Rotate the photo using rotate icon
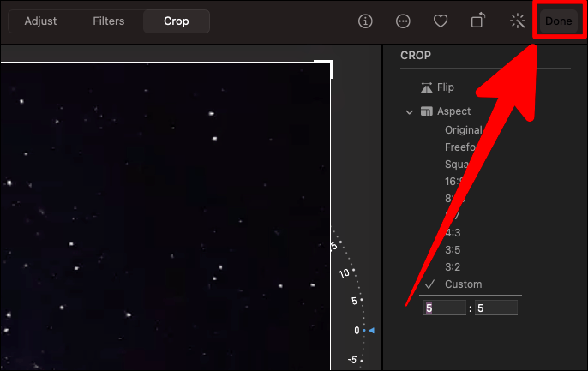This screenshot has width=588, height=371. point(478,21)
